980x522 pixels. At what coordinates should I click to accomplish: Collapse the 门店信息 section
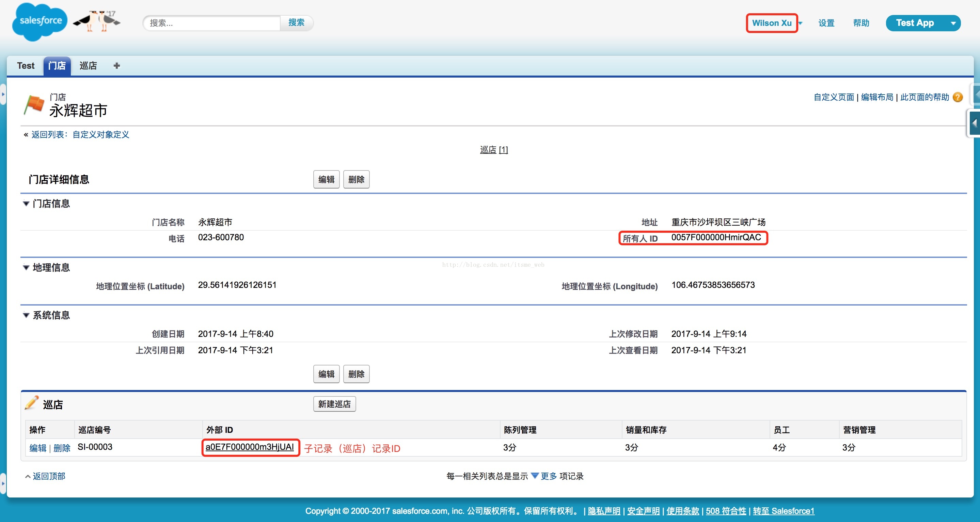[26, 203]
